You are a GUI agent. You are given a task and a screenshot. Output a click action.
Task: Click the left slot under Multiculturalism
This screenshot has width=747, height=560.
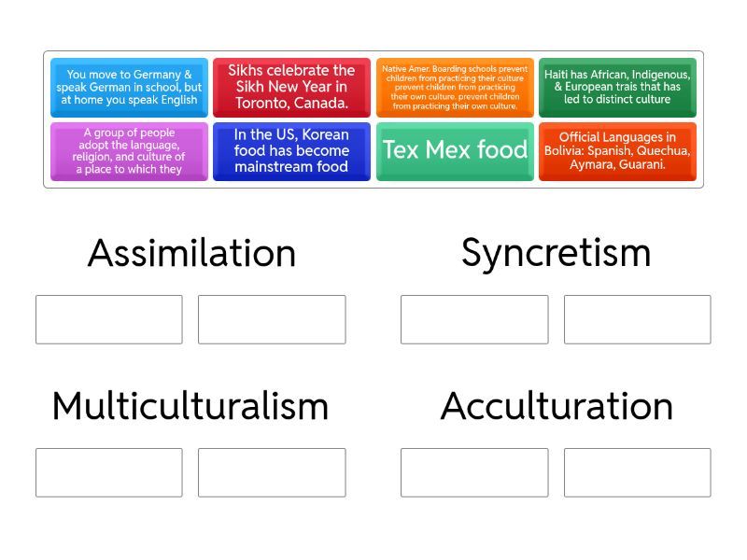coord(109,472)
